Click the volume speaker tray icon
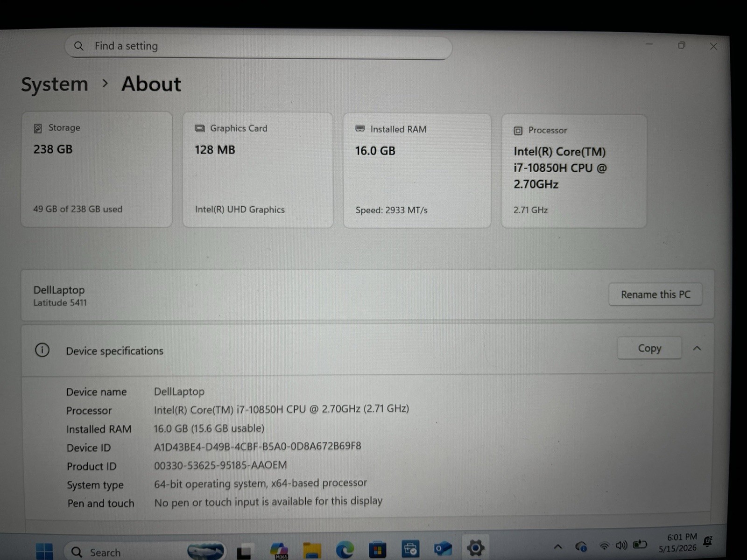 click(x=621, y=545)
